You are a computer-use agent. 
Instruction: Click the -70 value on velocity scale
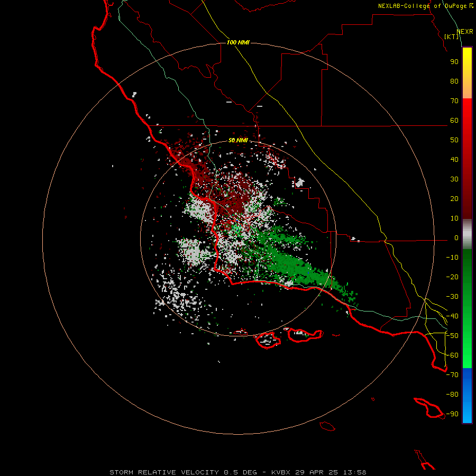(x=452, y=375)
